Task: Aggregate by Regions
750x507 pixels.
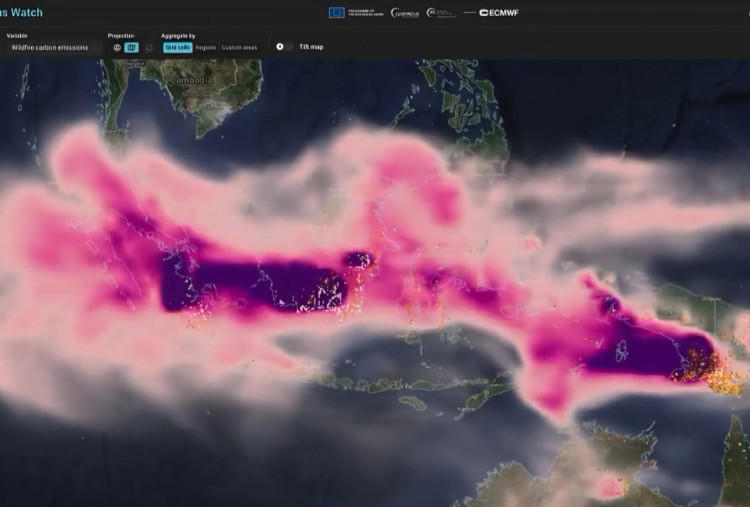Action: click(x=206, y=47)
